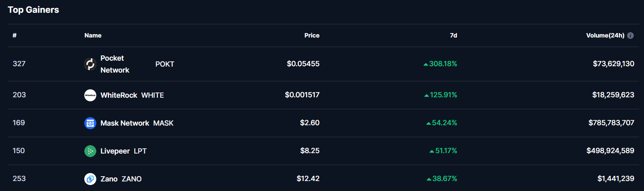Screen dimensions: 644x191
Task: Open the Zano ZANO coin link
Action: click(x=113, y=179)
